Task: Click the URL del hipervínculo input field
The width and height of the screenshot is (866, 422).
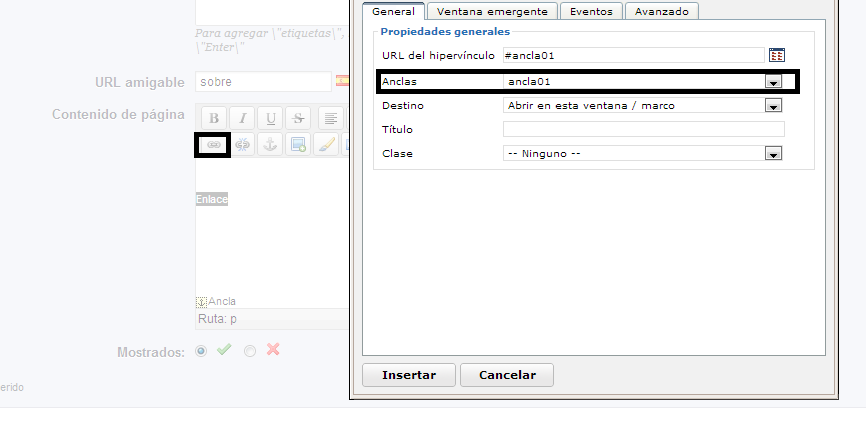Action: click(x=633, y=55)
